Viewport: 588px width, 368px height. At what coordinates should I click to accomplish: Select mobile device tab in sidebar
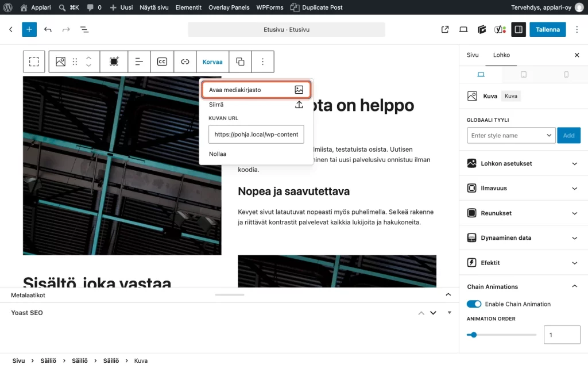click(566, 74)
